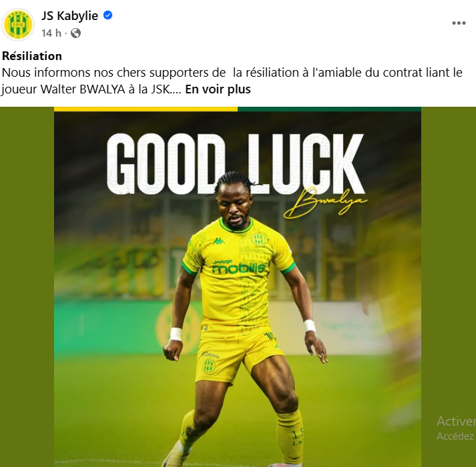Image resolution: width=476 pixels, height=467 pixels.
Task: Click the Kappa logo on the jersey
Action: click(218, 242)
